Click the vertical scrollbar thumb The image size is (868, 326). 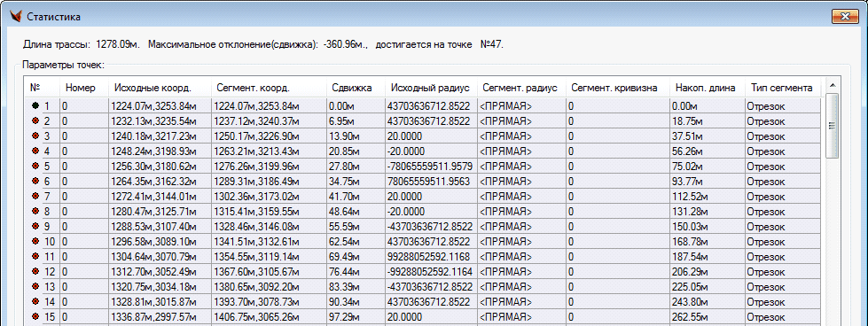pos(832,126)
